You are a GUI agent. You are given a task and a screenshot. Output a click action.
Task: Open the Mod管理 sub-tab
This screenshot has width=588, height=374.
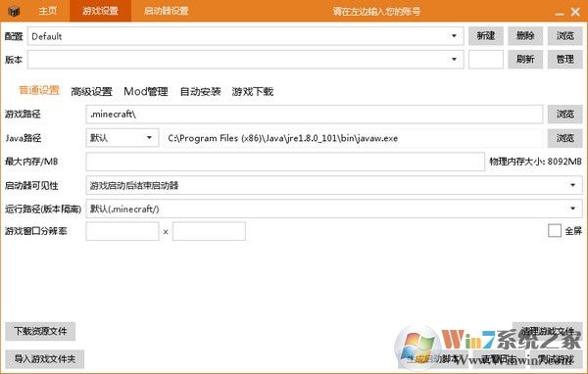tap(146, 91)
